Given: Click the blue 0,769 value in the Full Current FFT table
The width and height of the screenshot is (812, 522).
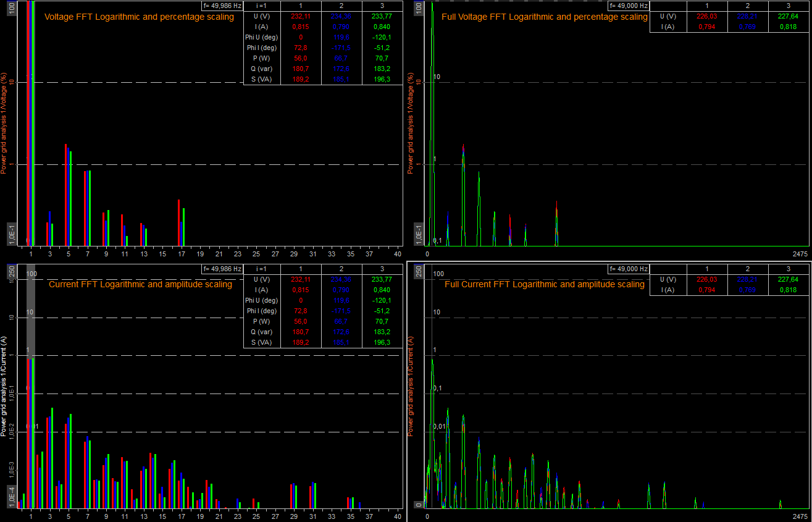Looking at the screenshot, I should (x=747, y=290).
